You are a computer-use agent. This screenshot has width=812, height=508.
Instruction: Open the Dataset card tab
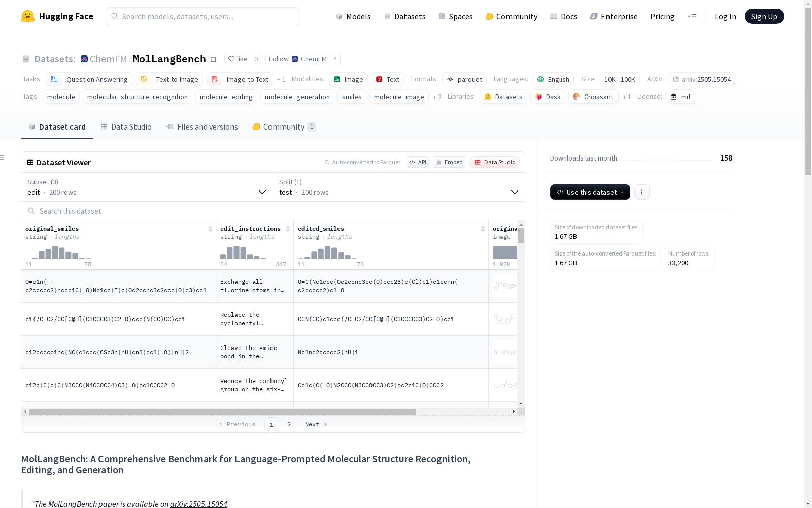click(57, 127)
